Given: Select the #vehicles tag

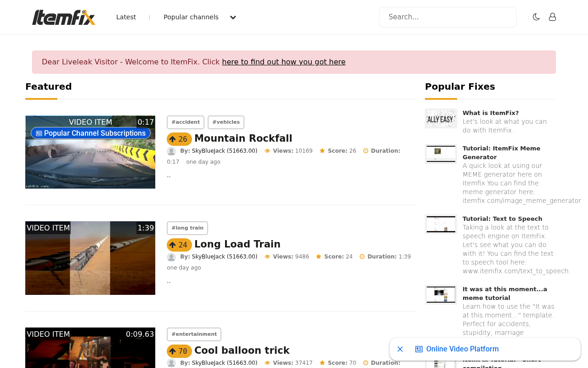Looking at the screenshot, I should click(226, 122).
